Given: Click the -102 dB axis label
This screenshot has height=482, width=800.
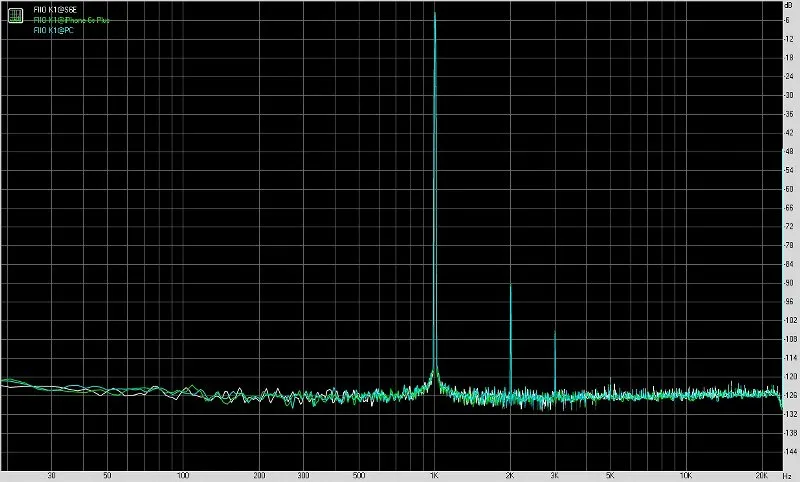Looking at the screenshot, I should coord(790,320).
